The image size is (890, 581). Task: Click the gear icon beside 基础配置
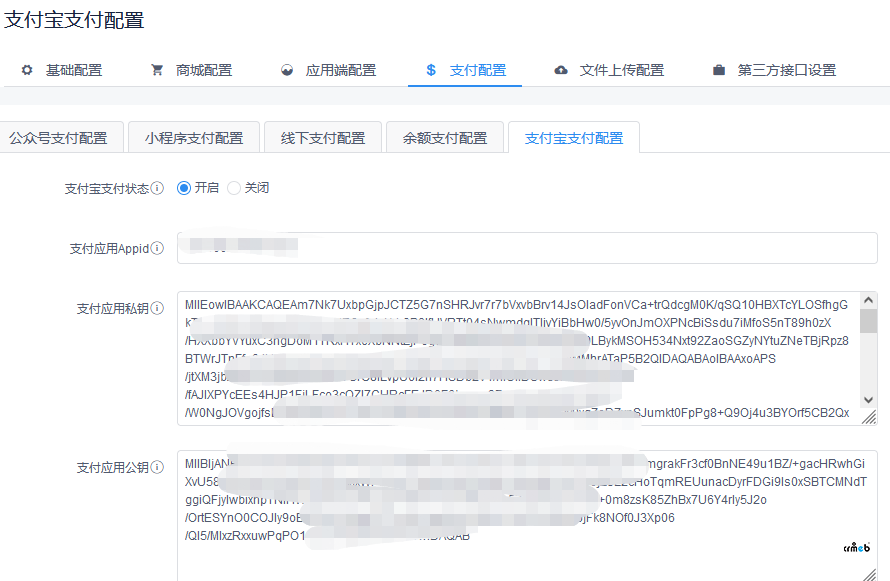click(27, 70)
